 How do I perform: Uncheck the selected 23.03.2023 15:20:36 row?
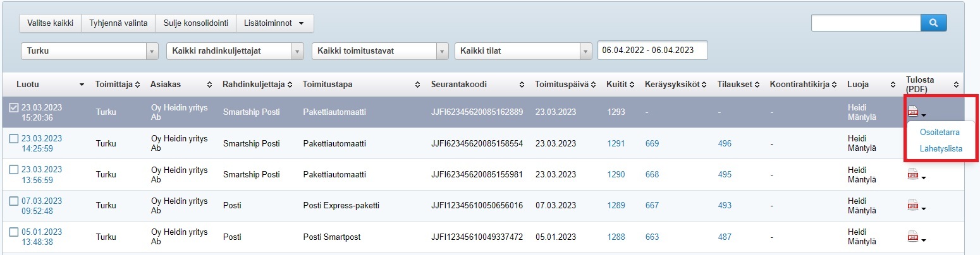coord(14,108)
